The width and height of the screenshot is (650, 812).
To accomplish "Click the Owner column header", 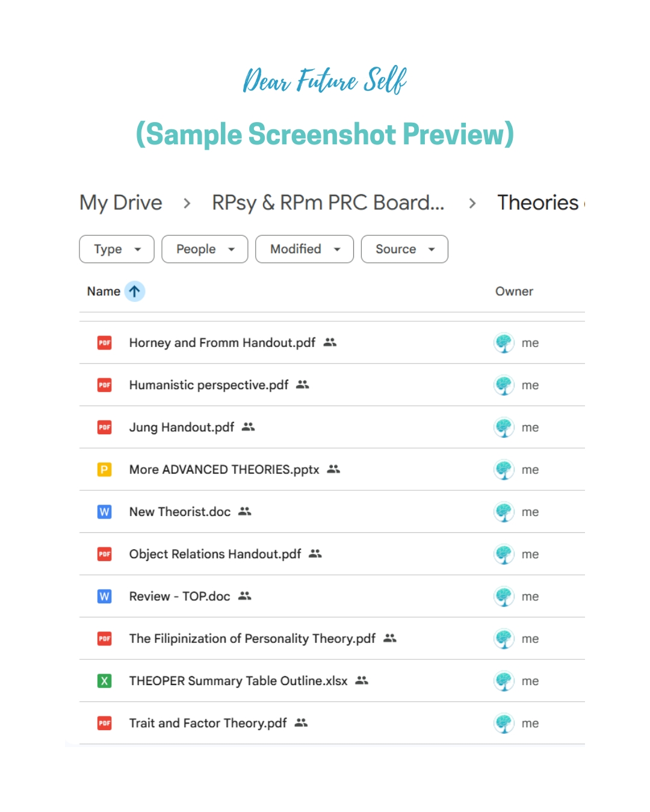I will coord(514,292).
